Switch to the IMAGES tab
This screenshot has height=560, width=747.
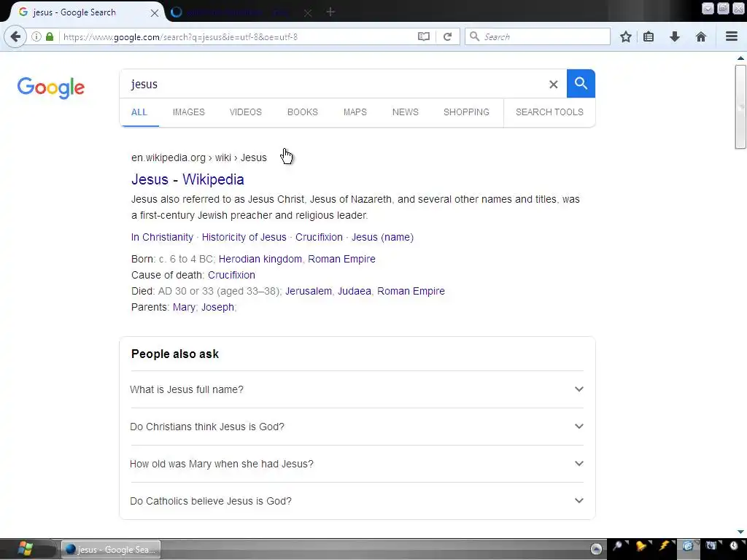pyautogui.click(x=189, y=112)
